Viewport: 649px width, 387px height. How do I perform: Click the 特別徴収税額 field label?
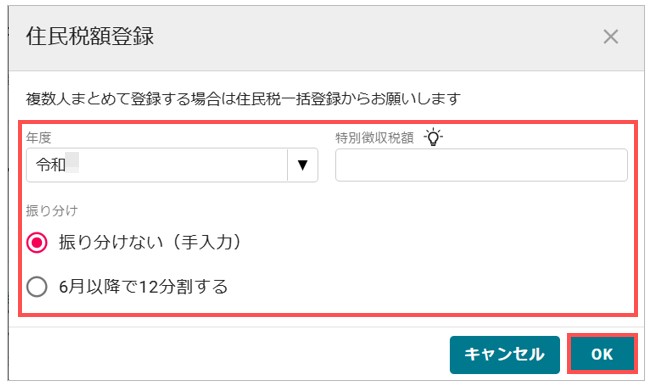coord(374,137)
